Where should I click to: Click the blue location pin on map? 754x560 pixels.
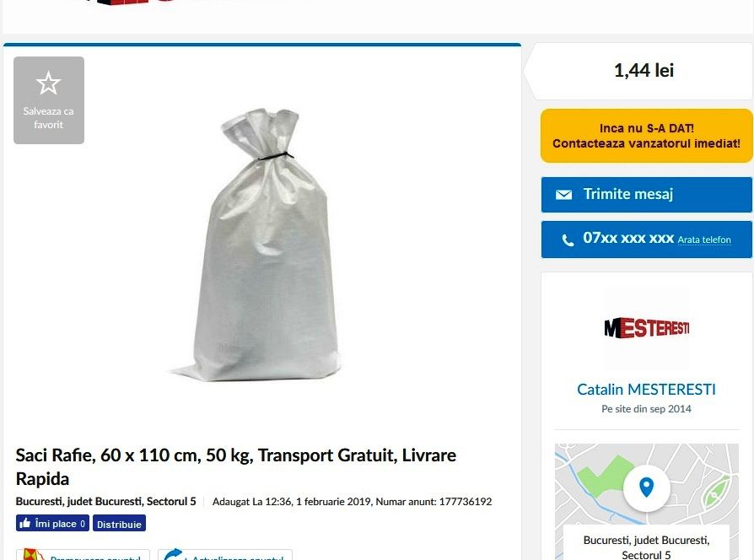click(647, 487)
